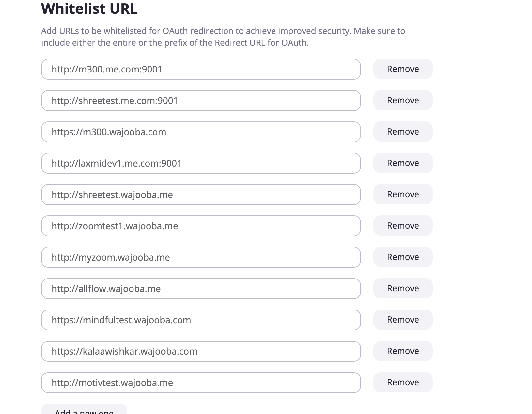Remove the shreetest.me.com:9001 whitelist URL
The height and width of the screenshot is (414, 532).
coord(403,100)
